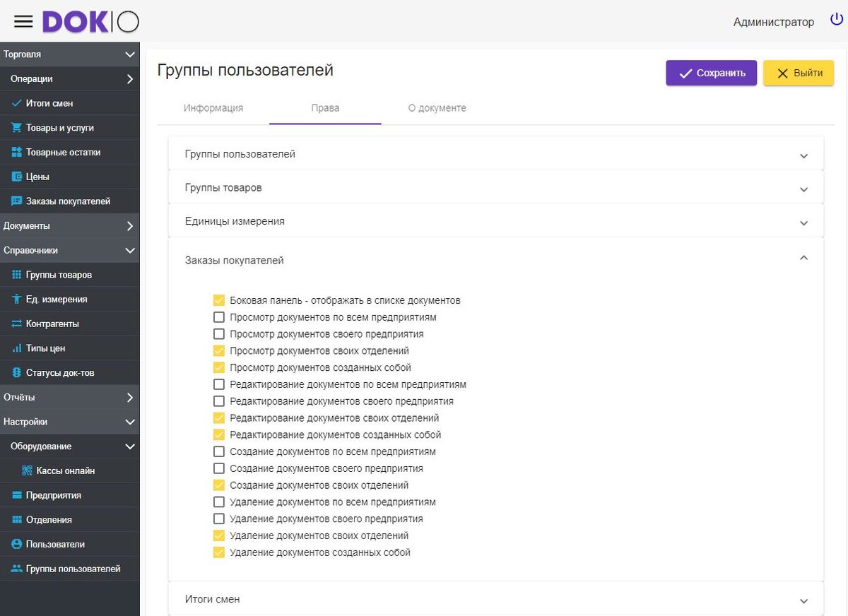Enable Удаление документов по всем предприятиям
848x616 pixels.
click(219, 502)
